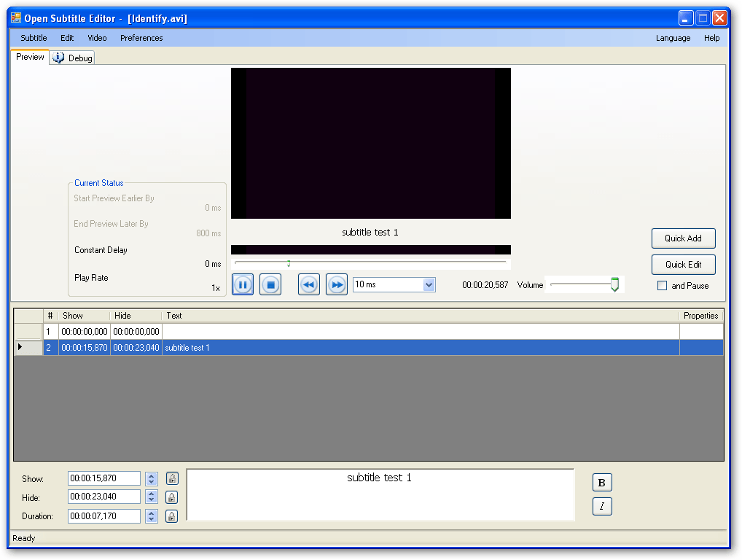Image resolution: width=742 pixels, height=560 pixels.
Task: Lock the Show time field
Action: click(x=172, y=478)
